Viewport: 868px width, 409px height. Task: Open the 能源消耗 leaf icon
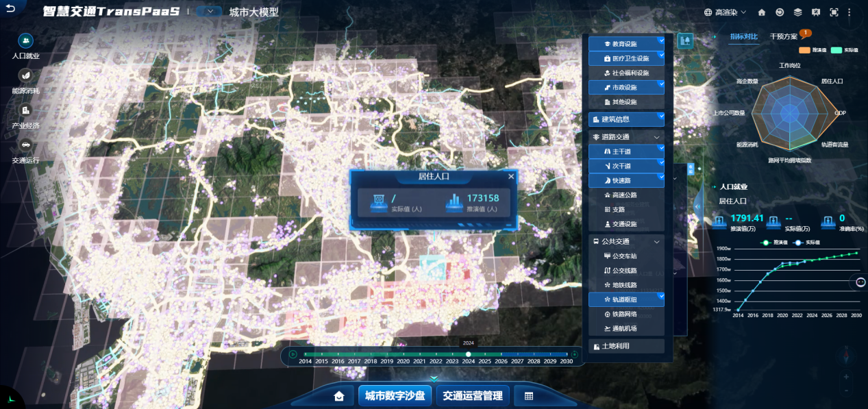[x=25, y=75]
